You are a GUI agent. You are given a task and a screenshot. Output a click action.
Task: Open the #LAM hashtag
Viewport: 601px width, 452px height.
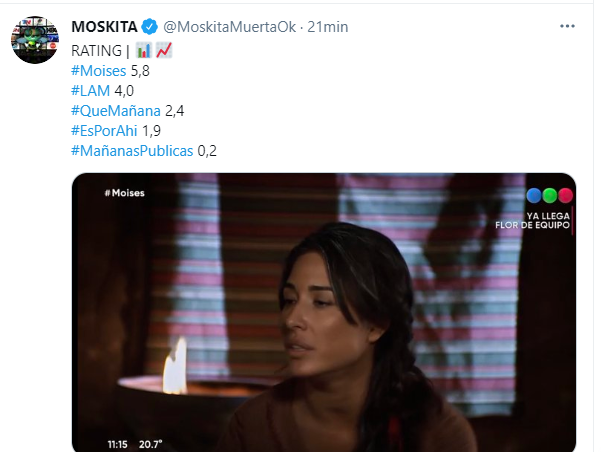coord(90,91)
